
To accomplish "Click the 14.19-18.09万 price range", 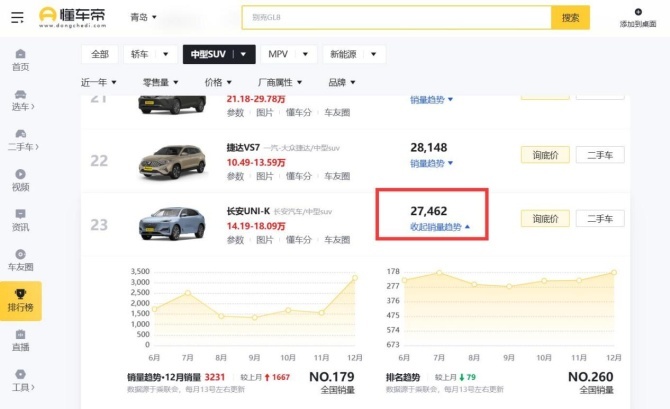I will (256, 226).
